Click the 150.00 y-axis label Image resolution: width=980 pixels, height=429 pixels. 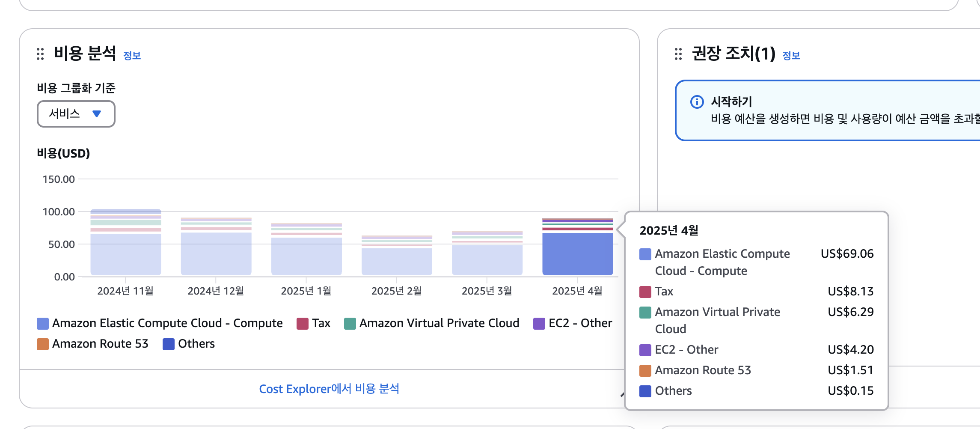pyautogui.click(x=59, y=179)
